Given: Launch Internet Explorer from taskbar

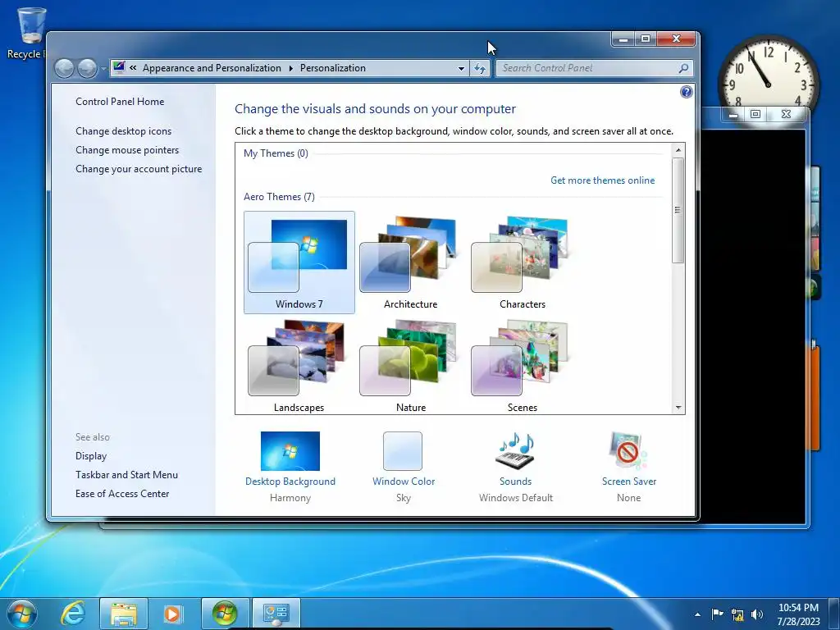Looking at the screenshot, I should (x=73, y=614).
